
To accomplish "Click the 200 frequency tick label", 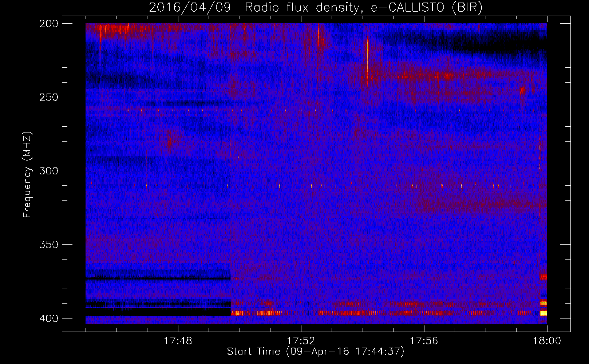I will [x=48, y=24].
